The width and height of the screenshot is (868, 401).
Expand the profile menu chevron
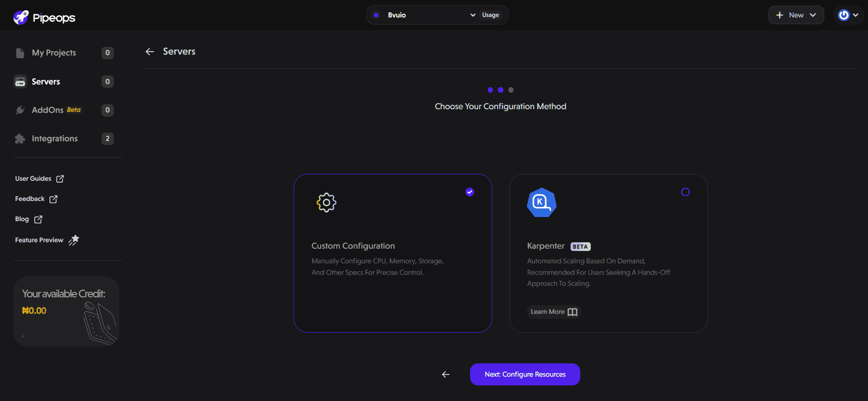[x=856, y=15]
